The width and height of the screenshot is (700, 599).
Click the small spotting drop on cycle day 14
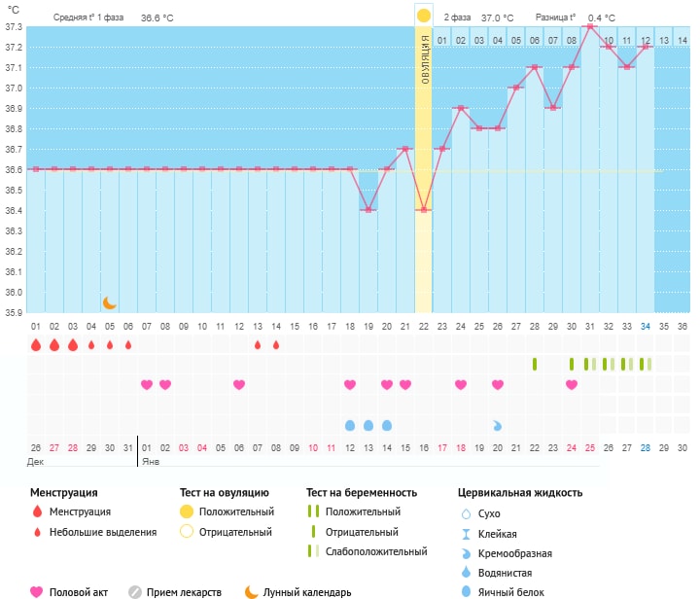[276, 345]
